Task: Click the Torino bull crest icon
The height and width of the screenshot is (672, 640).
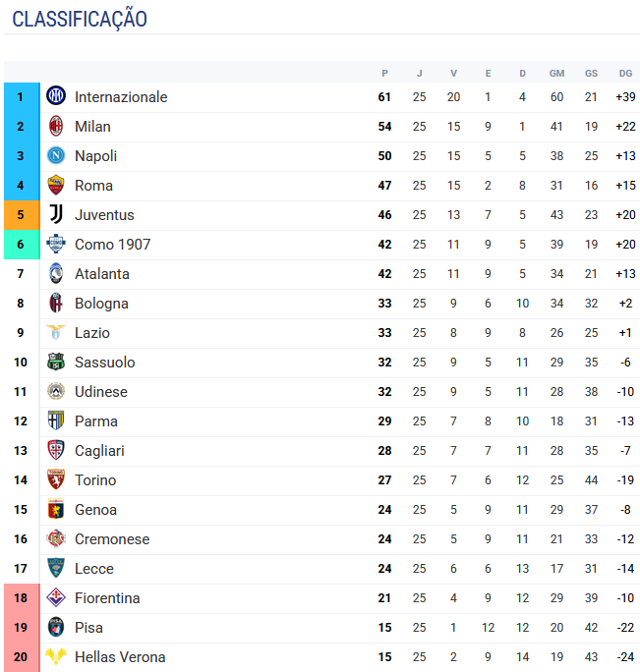Action: coord(56,479)
